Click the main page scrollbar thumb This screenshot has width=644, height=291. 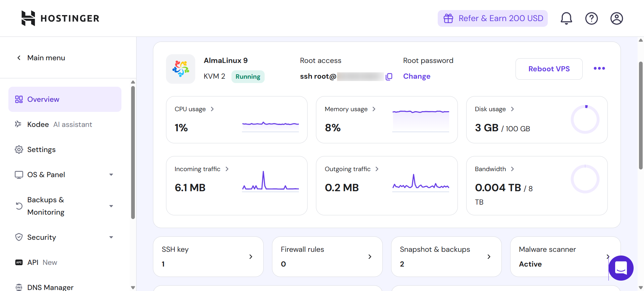(641, 115)
